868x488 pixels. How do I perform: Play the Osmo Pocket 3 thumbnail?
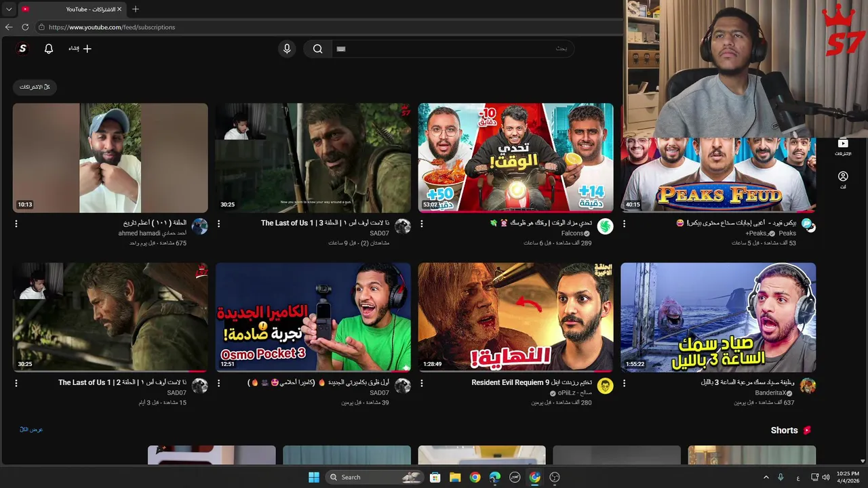(313, 317)
